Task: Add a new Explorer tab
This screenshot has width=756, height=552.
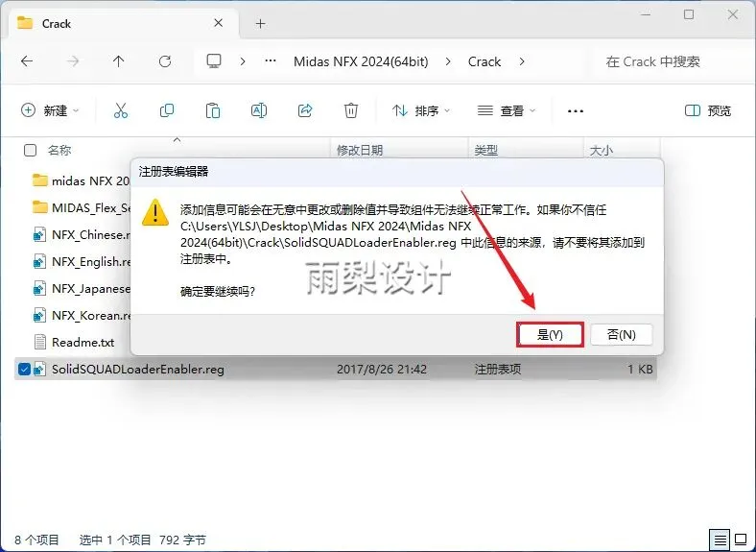Action: coord(260,24)
